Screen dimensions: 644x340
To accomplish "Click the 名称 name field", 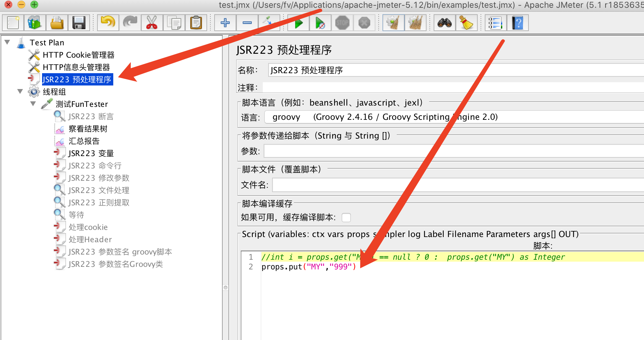I will tap(456, 70).
